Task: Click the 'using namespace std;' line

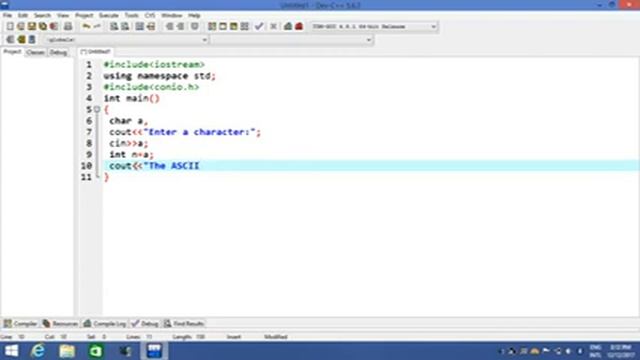Action: pyautogui.click(x=159, y=76)
